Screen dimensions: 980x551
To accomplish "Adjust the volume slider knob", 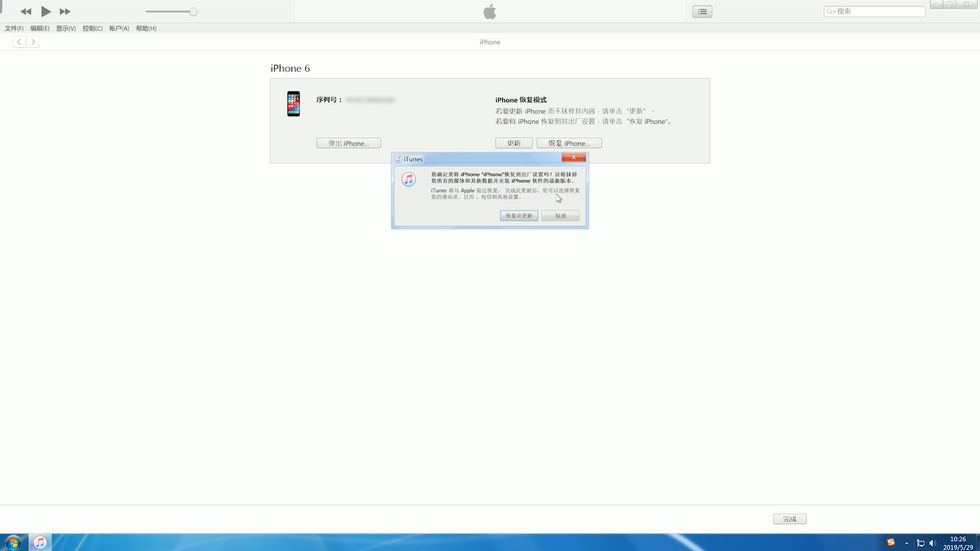I will (x=193, y=12).
